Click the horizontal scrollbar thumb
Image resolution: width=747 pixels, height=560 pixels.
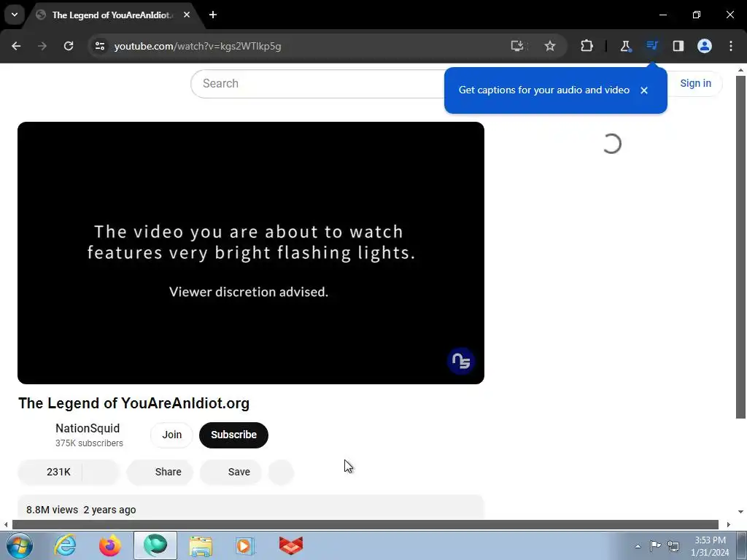tap(365, 524)
